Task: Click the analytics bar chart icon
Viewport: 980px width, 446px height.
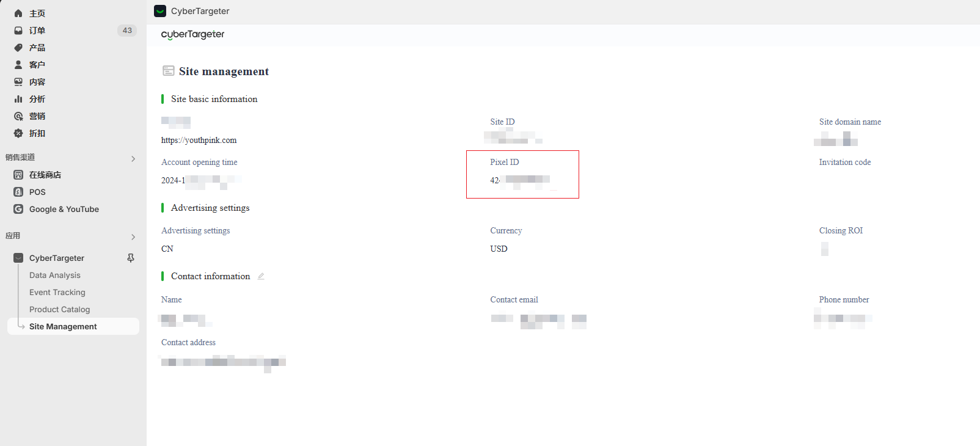Action: [x=18, y=99]
